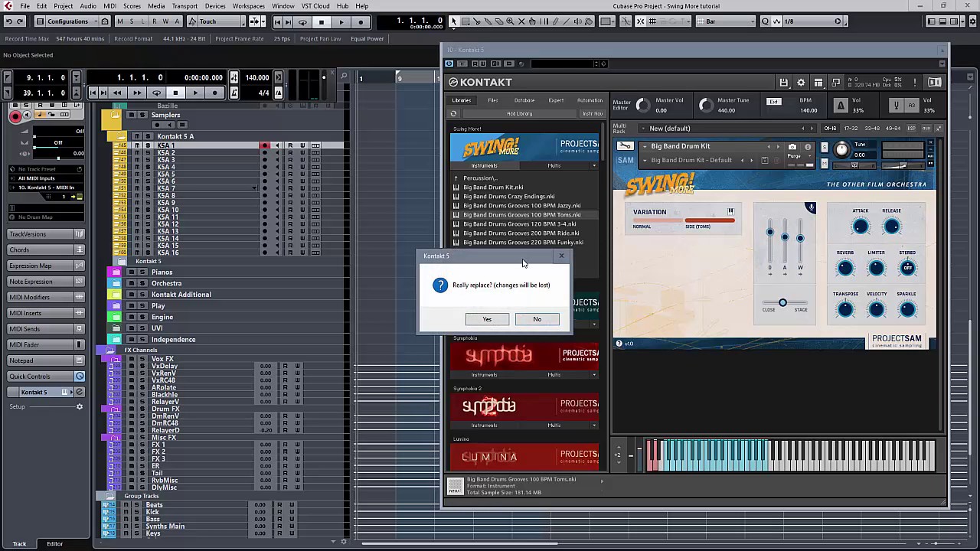The image size is (980, 551).
Task: Click the Kontakt master tuning fork icon
Action: (896, 106)
